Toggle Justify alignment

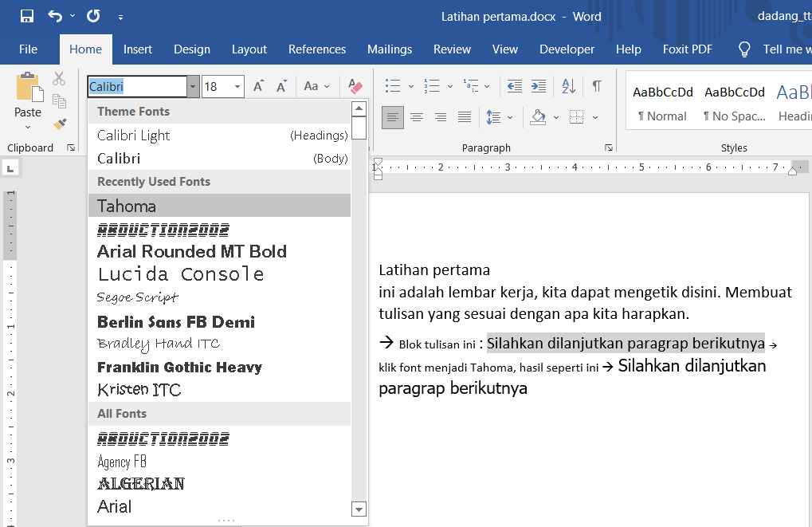(465, 116)
